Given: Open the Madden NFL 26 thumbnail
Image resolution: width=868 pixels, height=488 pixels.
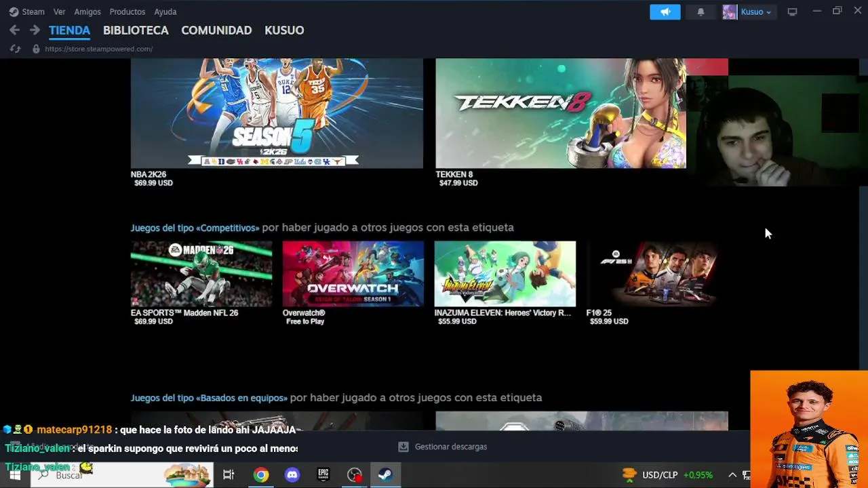Looking at the screenshot, I should [x=201, y=274].
